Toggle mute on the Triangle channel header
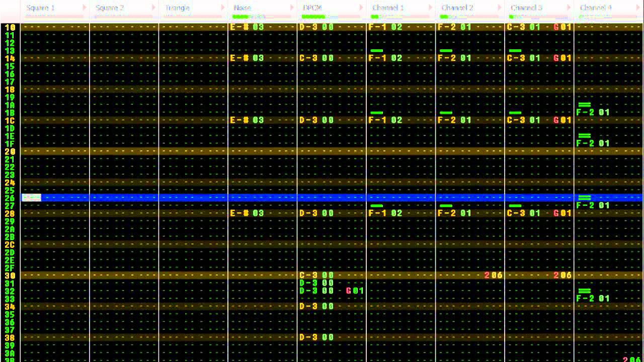This screenshot has height=362, width=644. (177, 8)
